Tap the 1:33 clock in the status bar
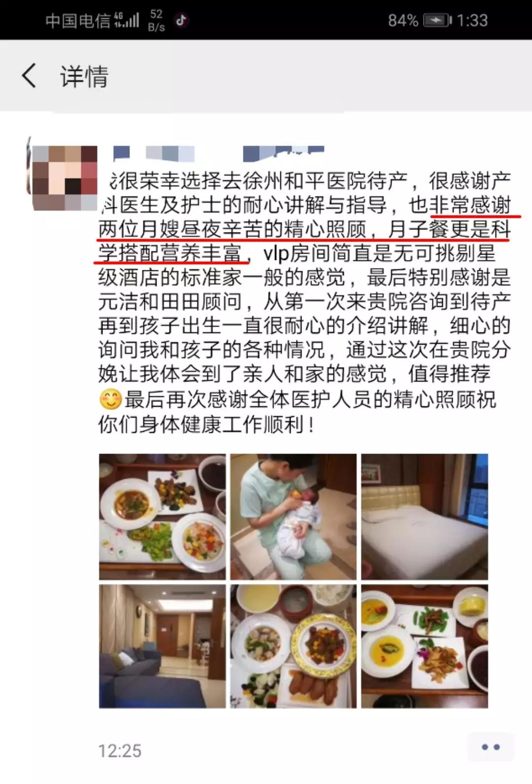 [472, 20]
